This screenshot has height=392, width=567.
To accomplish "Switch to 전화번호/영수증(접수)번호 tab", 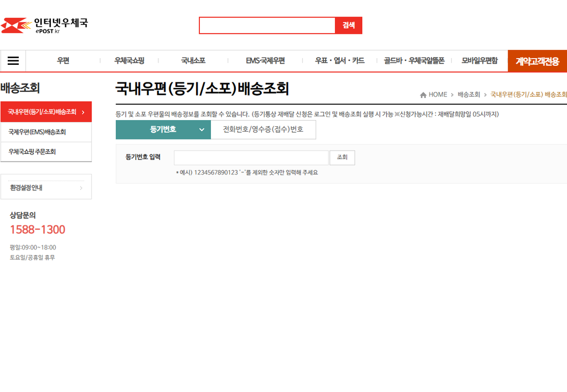I will tap(263, 130).
